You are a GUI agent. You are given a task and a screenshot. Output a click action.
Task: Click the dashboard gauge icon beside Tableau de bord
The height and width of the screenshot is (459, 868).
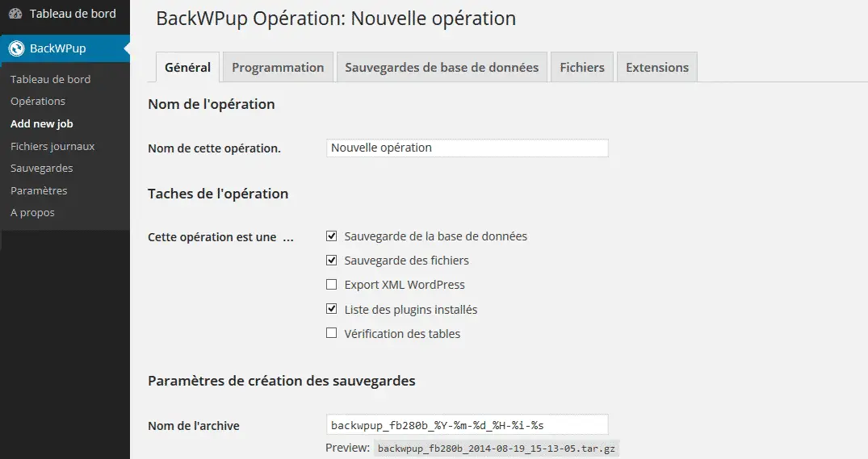point(15,14)
